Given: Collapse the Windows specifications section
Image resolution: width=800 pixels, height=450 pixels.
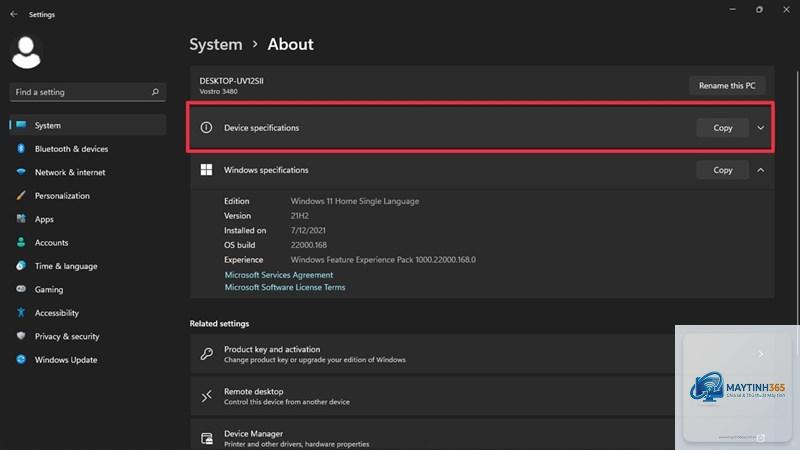Looking at the screenshot, I should tap(761, 170).
